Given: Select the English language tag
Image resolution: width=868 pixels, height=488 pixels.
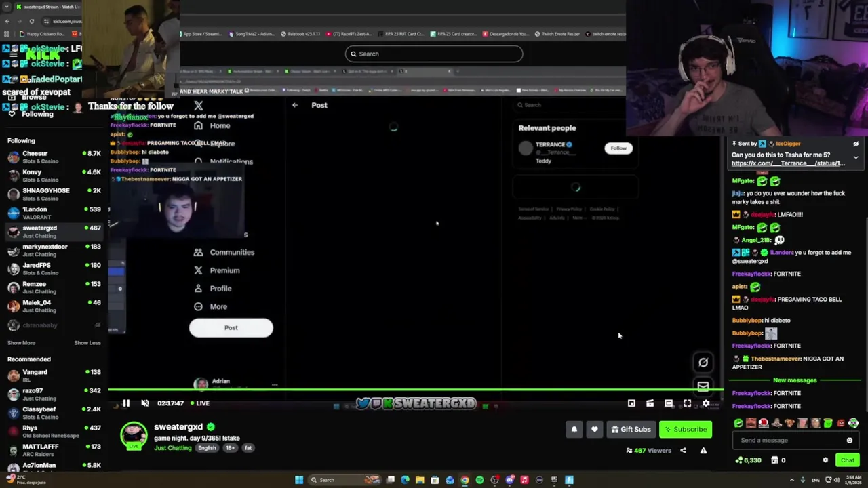Looking at the screenshot, I should [207, 448].
